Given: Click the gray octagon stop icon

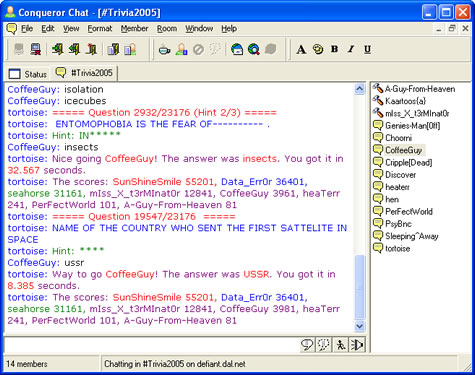Looking at the screenshot, I should pos(270,49).
